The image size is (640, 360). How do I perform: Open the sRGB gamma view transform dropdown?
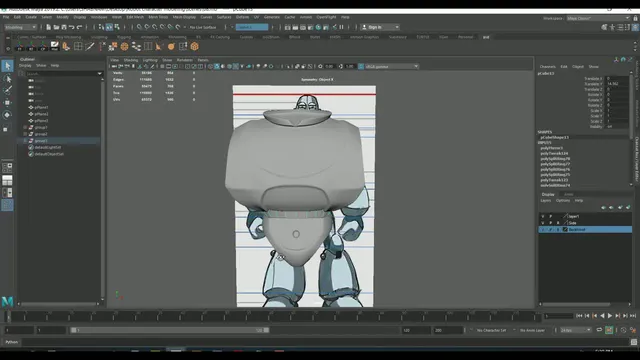[x=391, y=67]
